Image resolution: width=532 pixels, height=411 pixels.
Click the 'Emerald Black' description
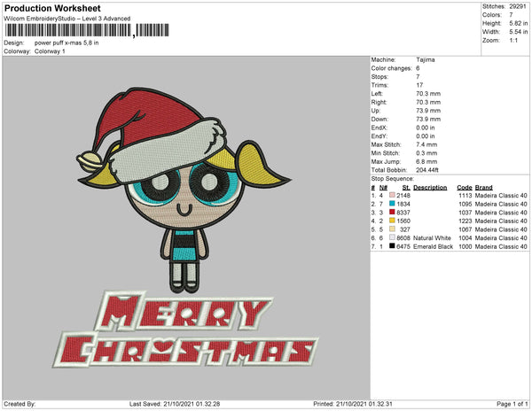(x=434, y=246)
